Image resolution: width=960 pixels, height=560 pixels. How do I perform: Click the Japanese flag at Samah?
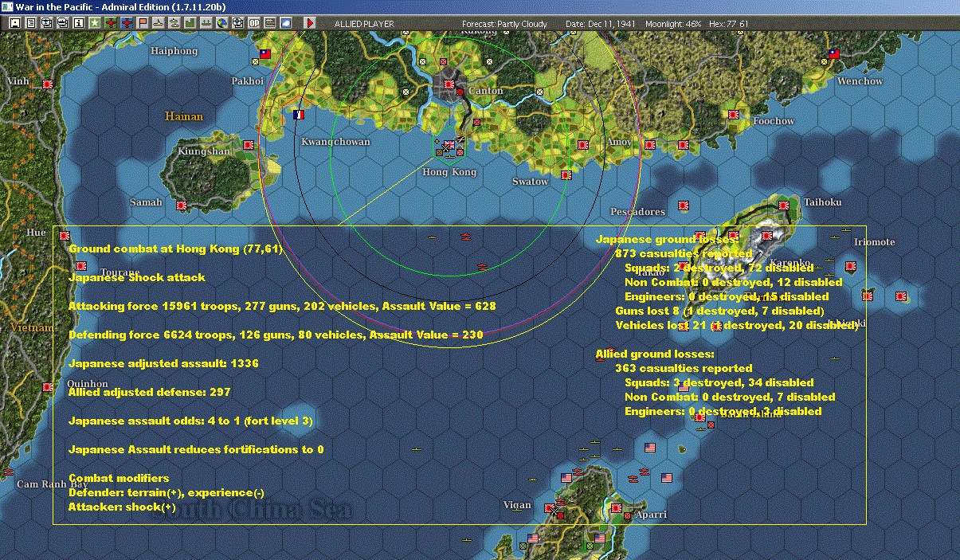point(181,206)
